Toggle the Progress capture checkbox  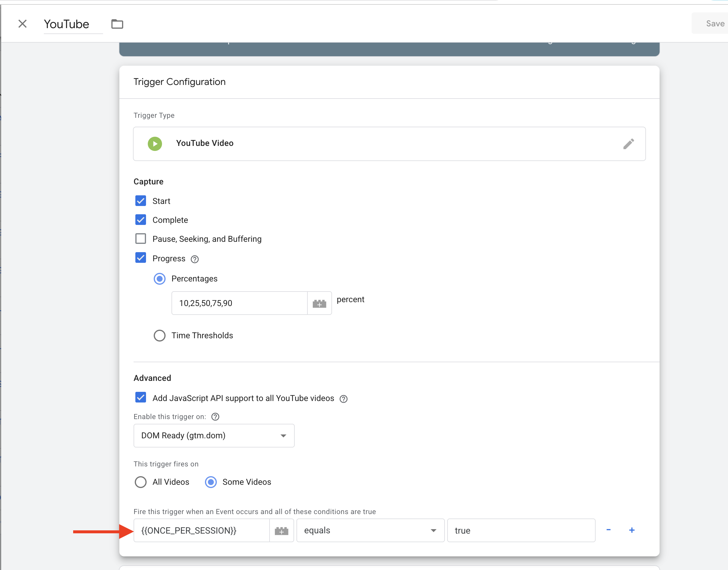[x=141, y=258]
